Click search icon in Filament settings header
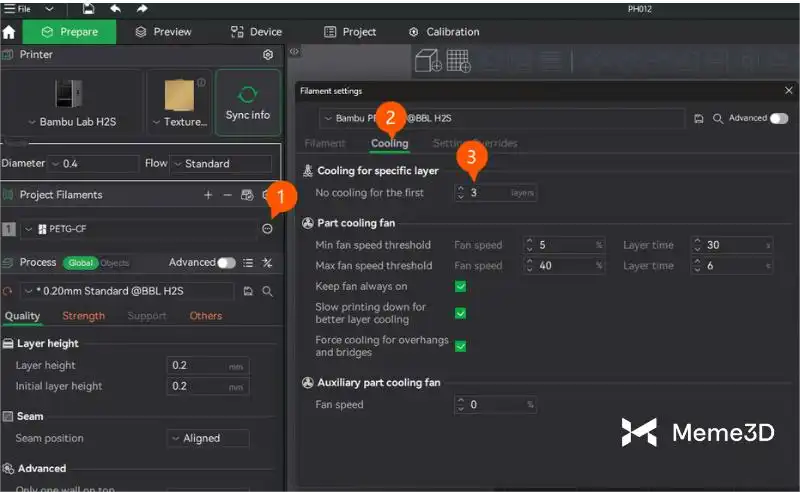 click(718, 118)
